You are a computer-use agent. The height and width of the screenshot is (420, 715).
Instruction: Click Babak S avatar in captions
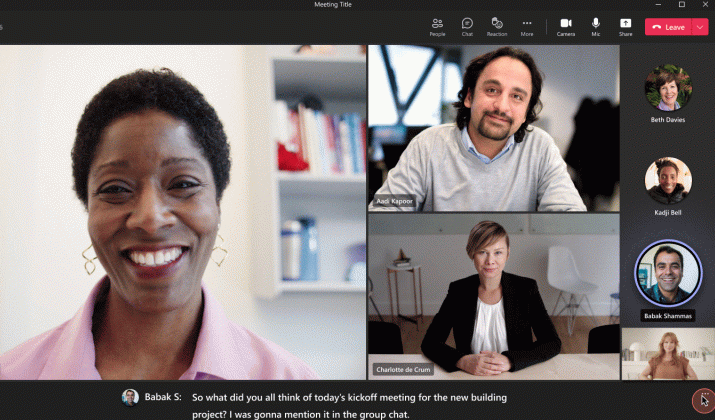click(x=130, y=397)
